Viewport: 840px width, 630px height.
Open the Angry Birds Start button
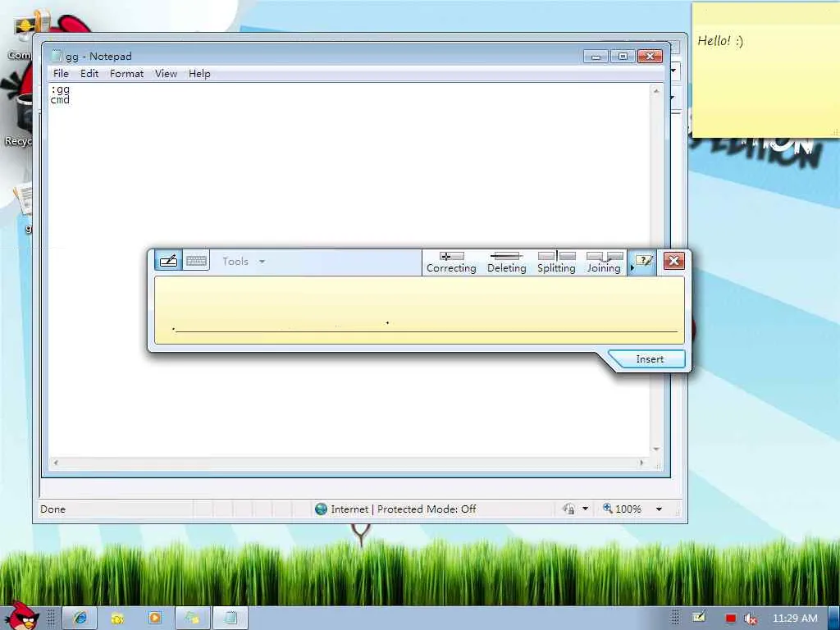(x=21, y=615)
